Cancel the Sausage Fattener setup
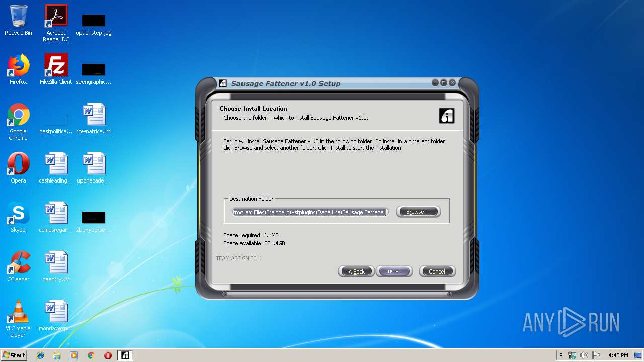The width and height of the screenshot is (644, 362). point(437,271)
